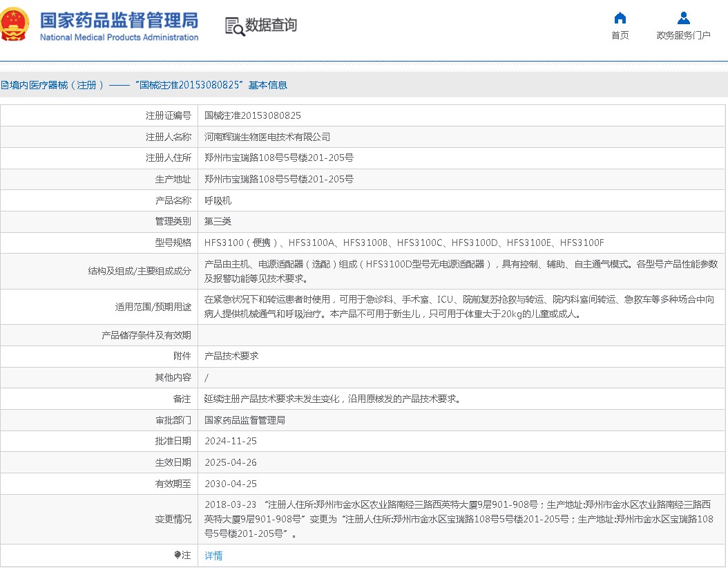This screenshot has width=728, height=568.
Task: Click the bulb icon beside 注
Action: [x=178, y=555]
